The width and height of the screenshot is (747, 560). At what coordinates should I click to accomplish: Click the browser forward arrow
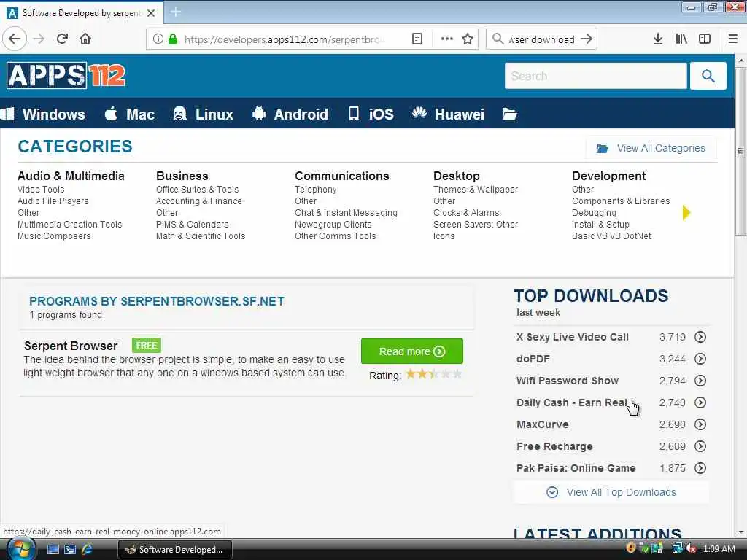coord(39,39)
